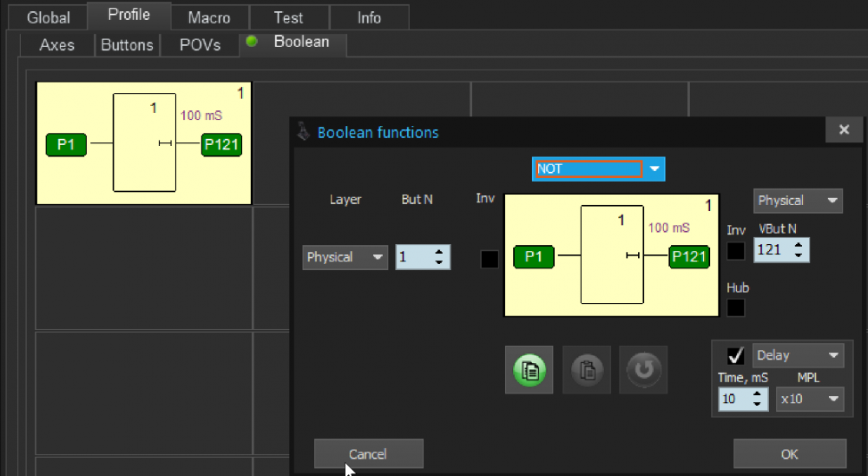868x476 pixels.
Task: Open the input Layer Physical dropdown
Action: [x=345, y=257]
